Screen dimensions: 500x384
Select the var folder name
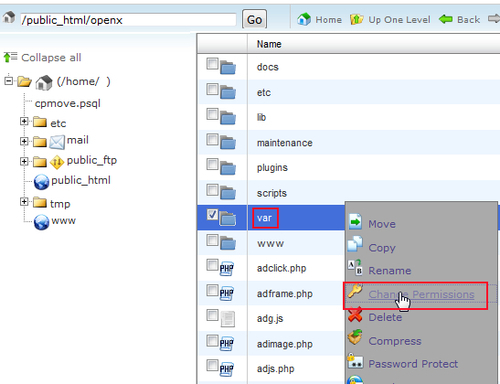pyautogui.click(x=264, y=218)
